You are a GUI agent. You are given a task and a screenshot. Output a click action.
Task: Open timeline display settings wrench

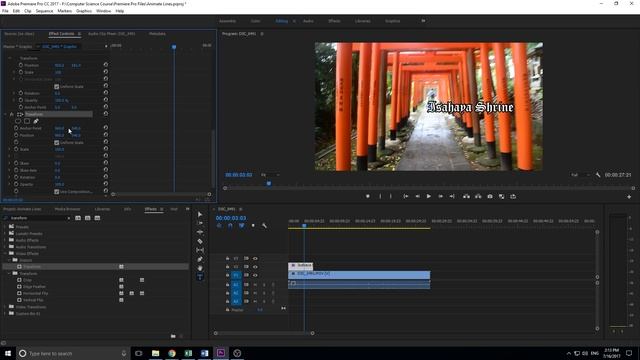[264, 225]
